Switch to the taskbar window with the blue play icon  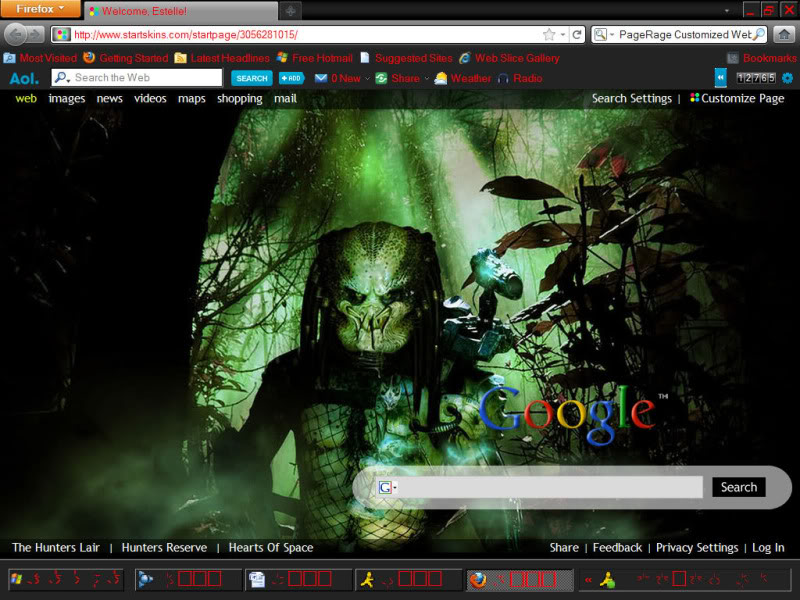pos(188,580)
